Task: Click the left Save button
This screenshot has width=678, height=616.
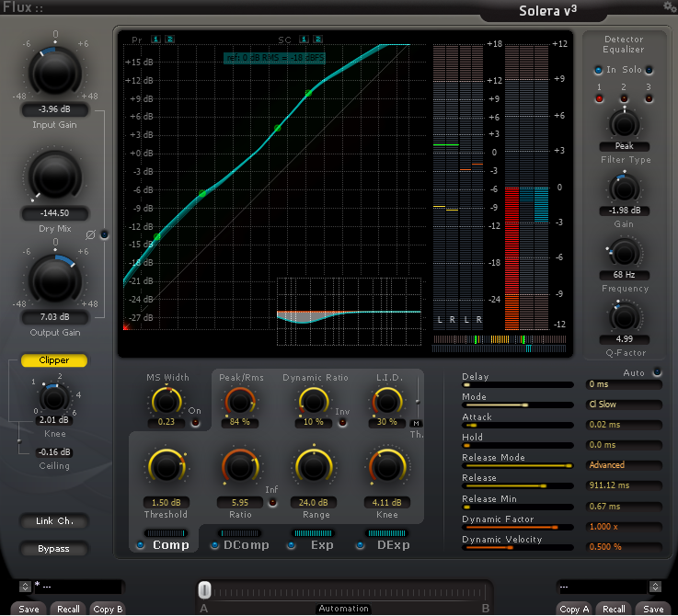Action: tap(29, 609)
